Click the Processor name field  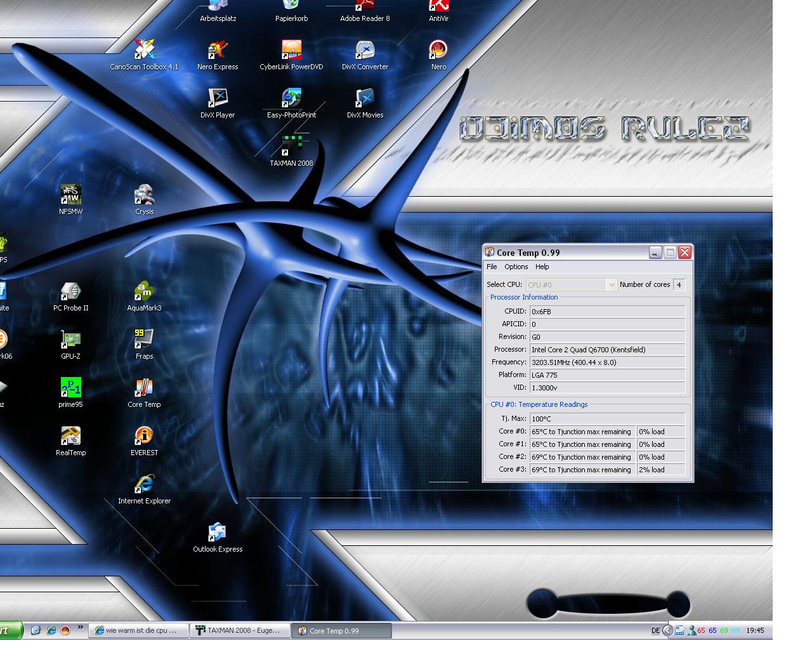(608, 350)
